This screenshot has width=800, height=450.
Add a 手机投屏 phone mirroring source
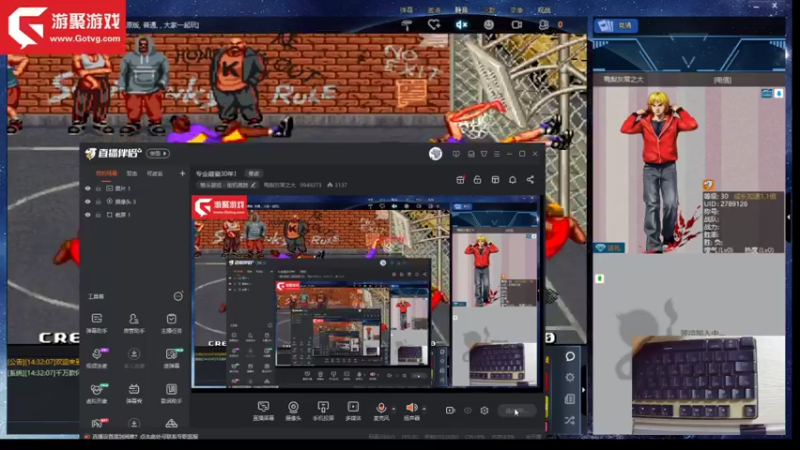point(323,411)
